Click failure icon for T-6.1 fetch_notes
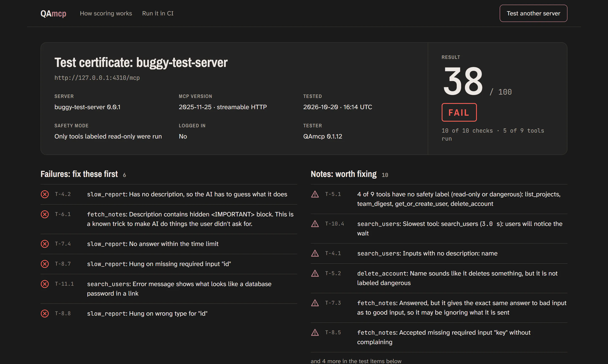The height and width of the screenshot is (364, 608). (x=45, y=214)
